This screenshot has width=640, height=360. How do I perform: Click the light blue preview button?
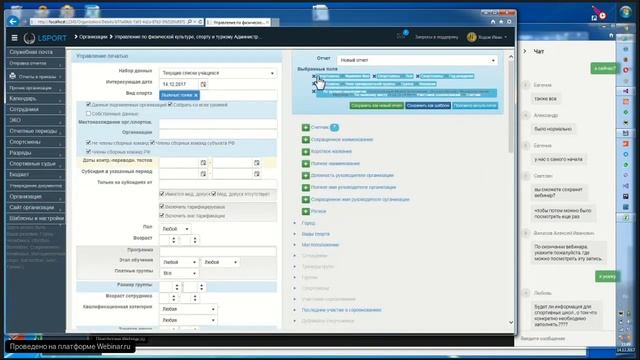(x=475, y=105)
